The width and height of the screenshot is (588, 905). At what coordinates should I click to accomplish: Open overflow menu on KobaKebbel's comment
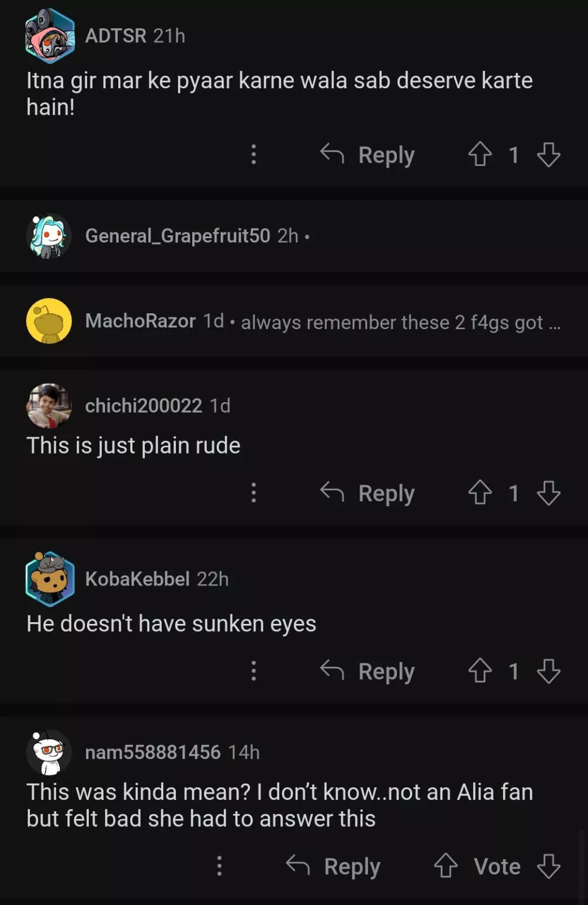[x=254, y=671]
